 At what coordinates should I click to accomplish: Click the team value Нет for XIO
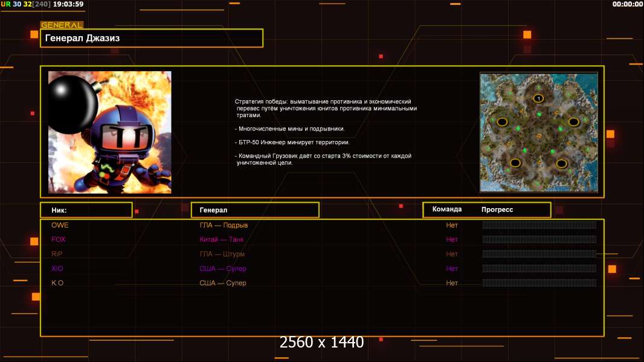(452, 268)
